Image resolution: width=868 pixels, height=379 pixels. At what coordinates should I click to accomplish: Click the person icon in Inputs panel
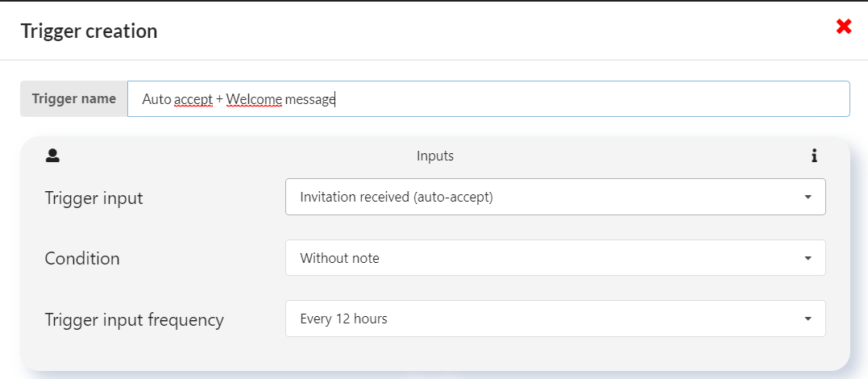pos(52,156)
